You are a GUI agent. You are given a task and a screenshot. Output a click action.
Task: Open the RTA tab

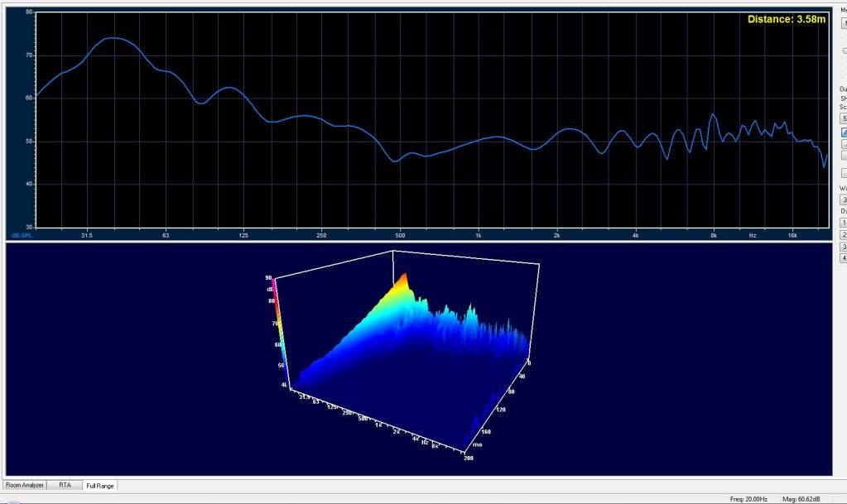(65, 485)
